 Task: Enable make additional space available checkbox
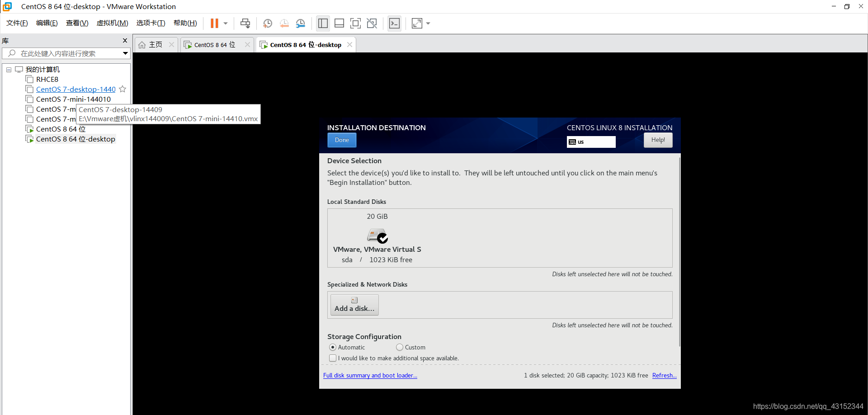click(333, 358)
